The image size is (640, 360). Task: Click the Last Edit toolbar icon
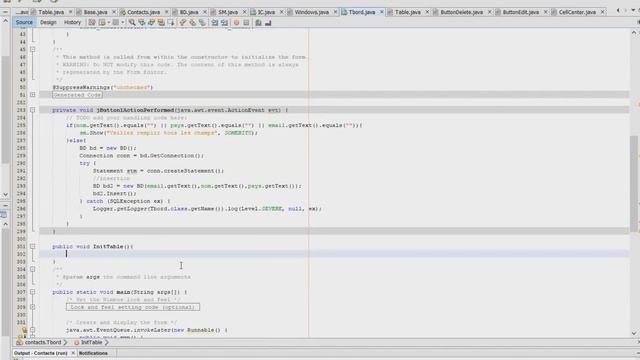click(x=92, y=23)
